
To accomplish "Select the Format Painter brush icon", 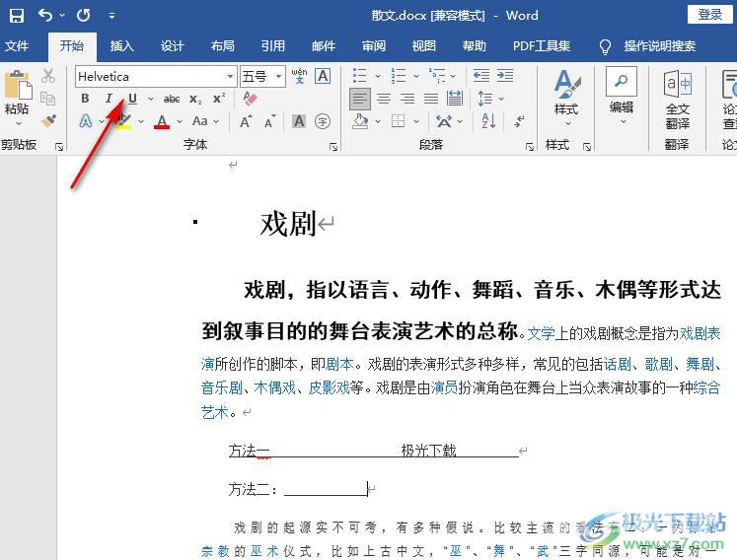I will (x=48, y=120).
